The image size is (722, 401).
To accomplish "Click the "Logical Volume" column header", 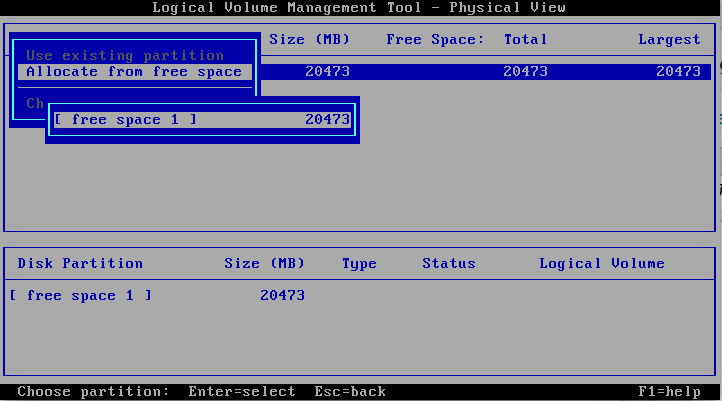I will (601, 264).
